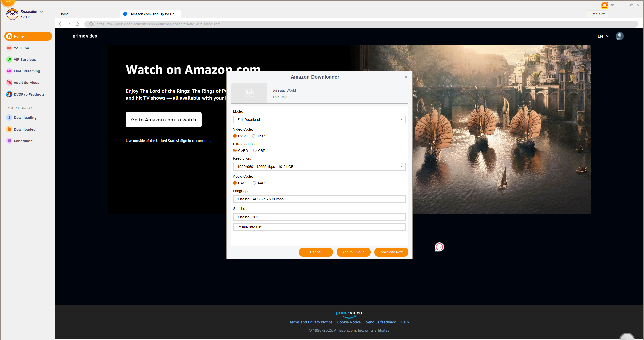
Task: Click the Jurassic World placeholder thumbnail
Action: [x=249, y=93]
